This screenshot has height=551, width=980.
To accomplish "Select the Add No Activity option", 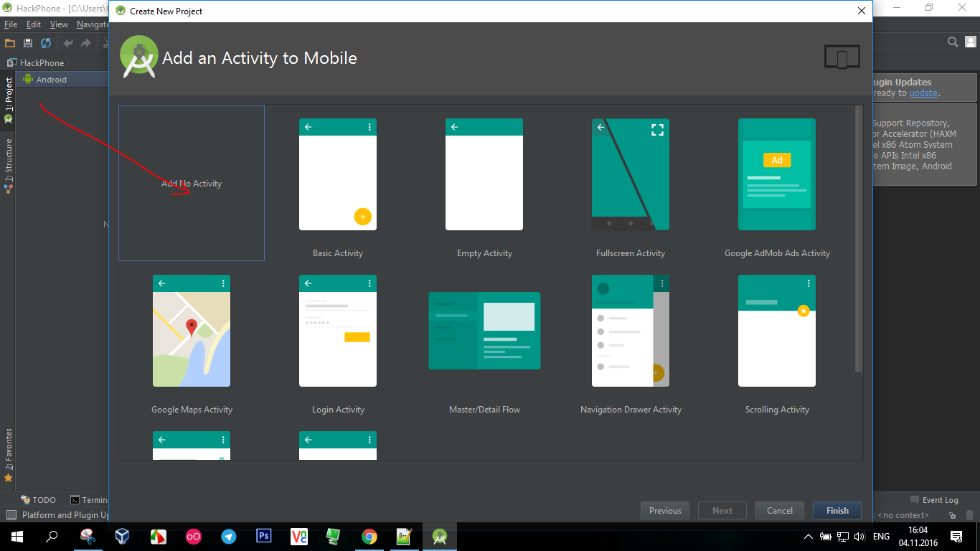I will pos(192,183).
